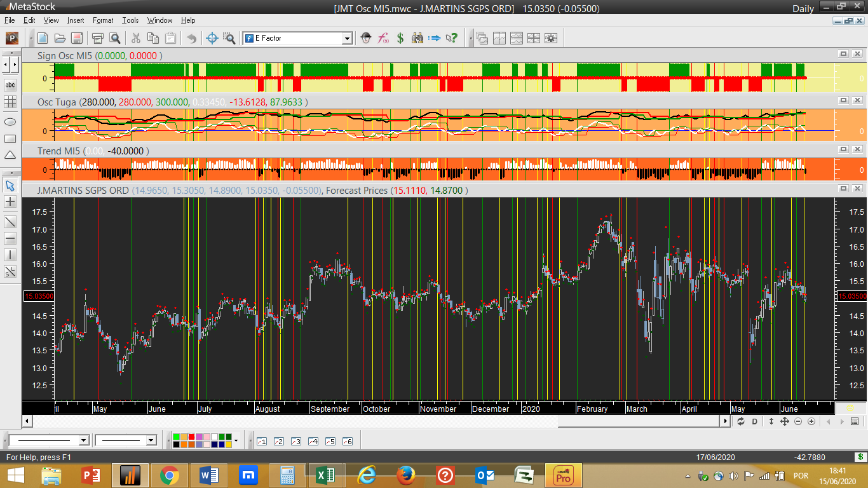Maximize the Sign Osc MI5 pane
This screenshot has height=488, width=868.
click(843, 55)
